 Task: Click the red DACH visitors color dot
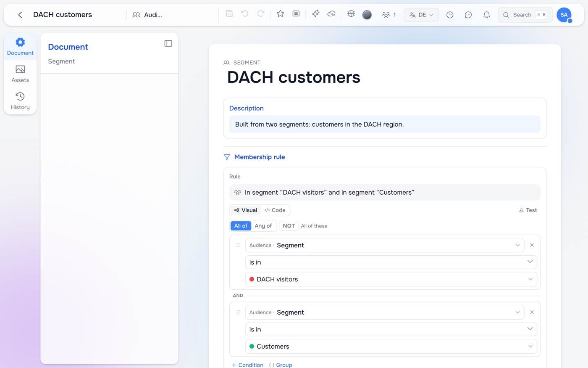pos(252,279)
